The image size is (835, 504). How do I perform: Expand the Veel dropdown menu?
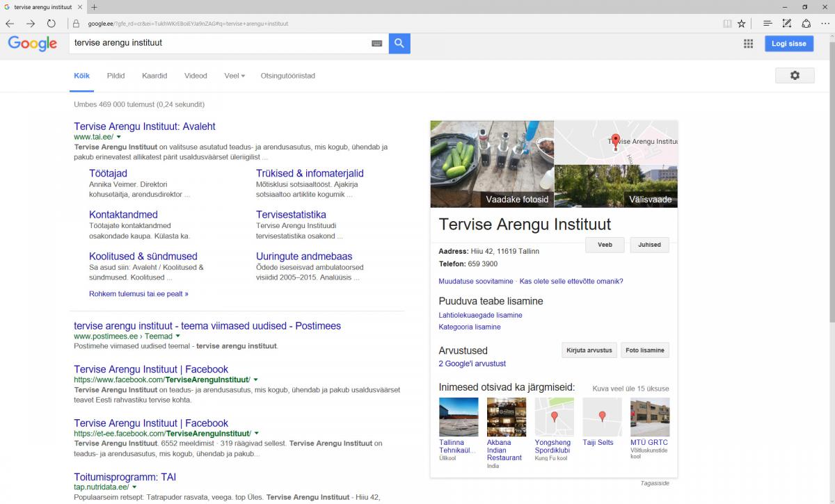click(234, 76)
